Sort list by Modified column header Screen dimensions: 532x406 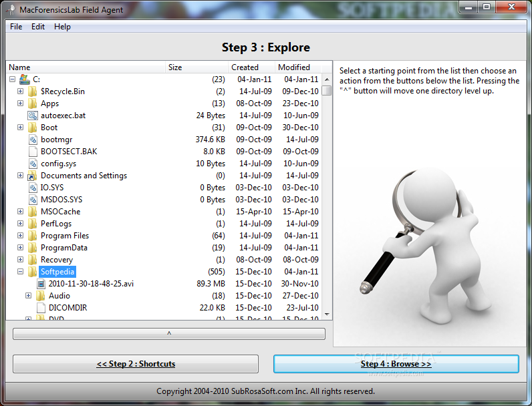pyautogui.click(x=298, y=67)
